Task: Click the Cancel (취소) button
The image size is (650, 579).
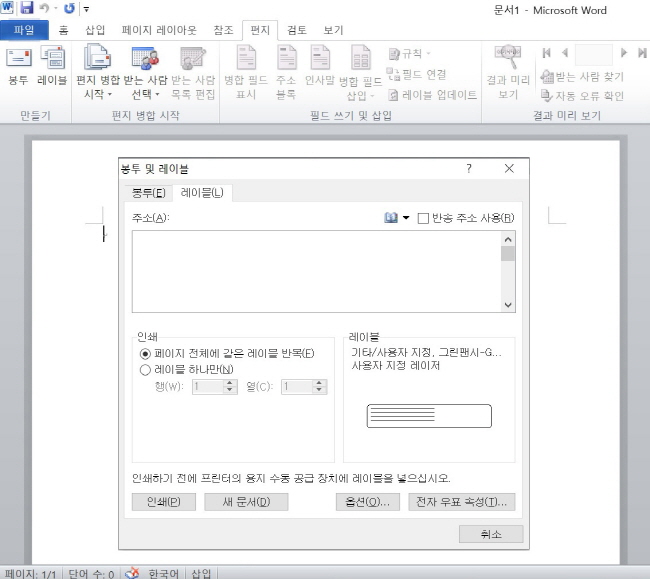Action: (490, 535)
